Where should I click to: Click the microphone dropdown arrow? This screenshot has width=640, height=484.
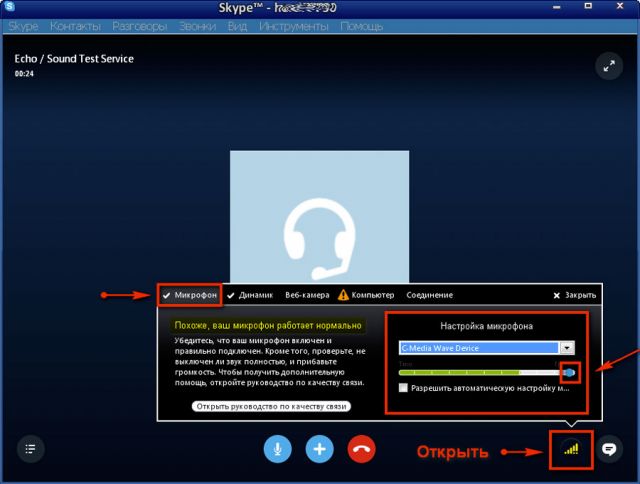(567, 348)
